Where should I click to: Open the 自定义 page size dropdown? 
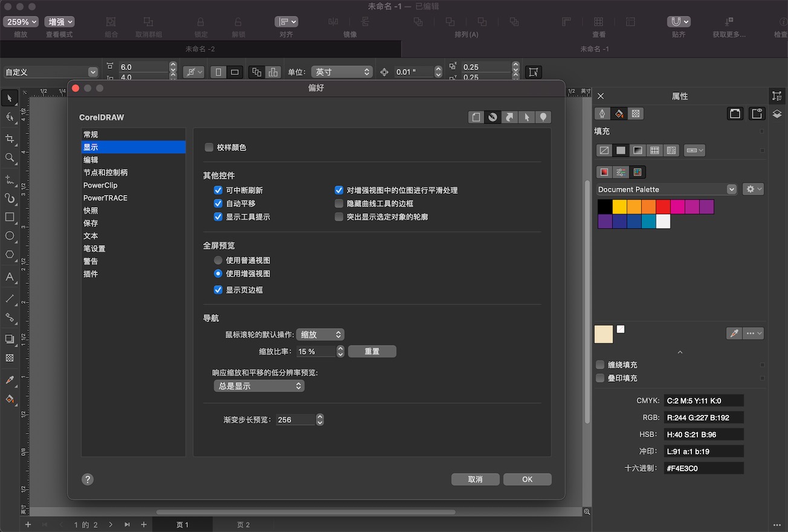51,72
